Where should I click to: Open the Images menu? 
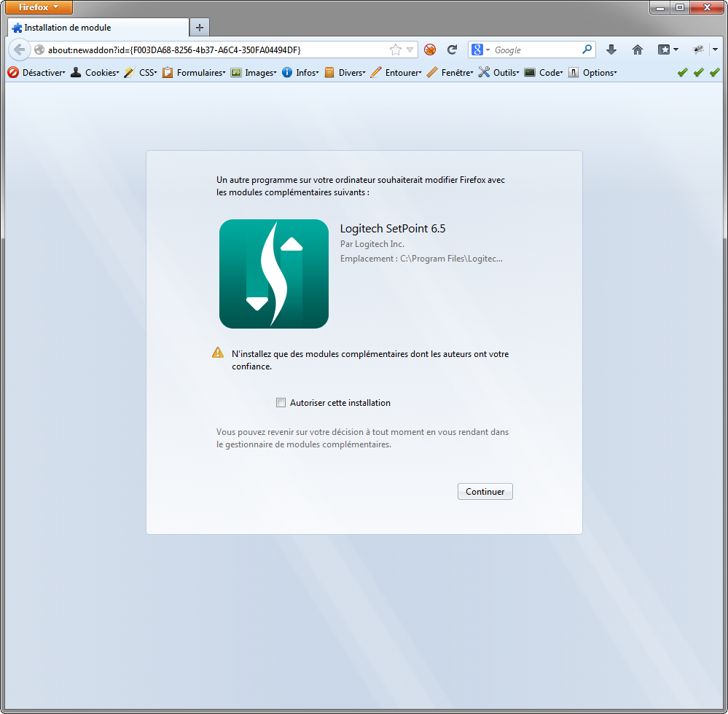pyautogui.click(x=254, y=72)
